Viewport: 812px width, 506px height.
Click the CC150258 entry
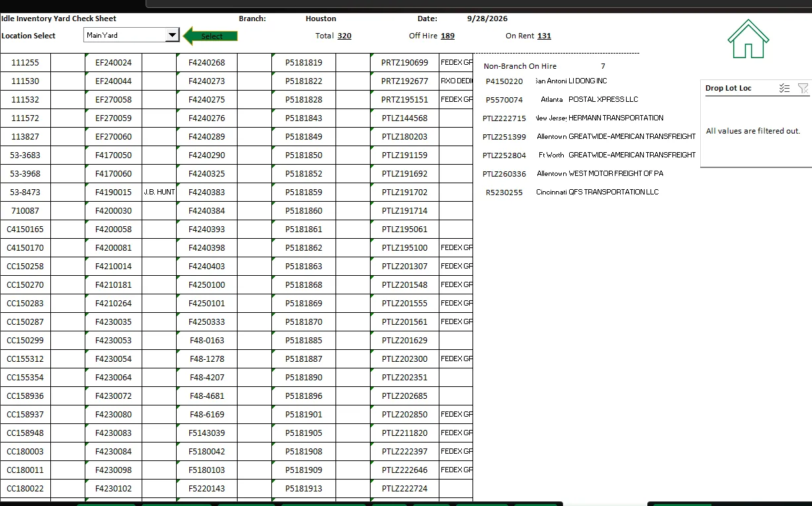(x=25, y=267)
